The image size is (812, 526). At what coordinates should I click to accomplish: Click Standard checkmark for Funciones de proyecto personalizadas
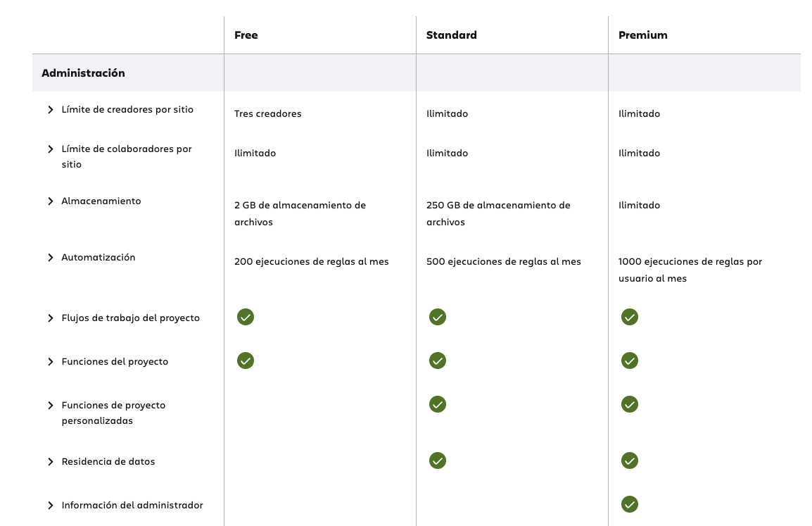click(438, 404)
